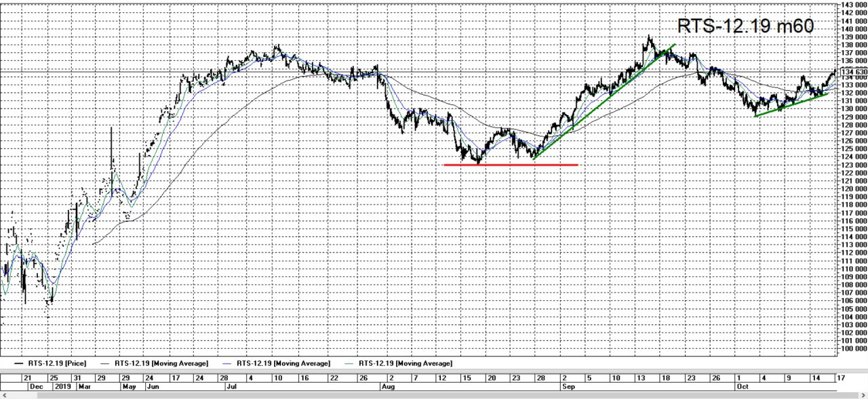Viewport: 868px width, 399px height.
Task: Click the Mar month label on time axis
Action: pos(85,387)
